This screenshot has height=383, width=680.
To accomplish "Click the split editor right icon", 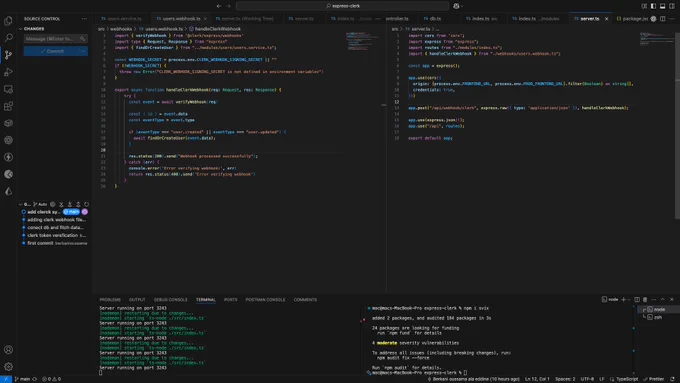I will [x=663, y=19].
